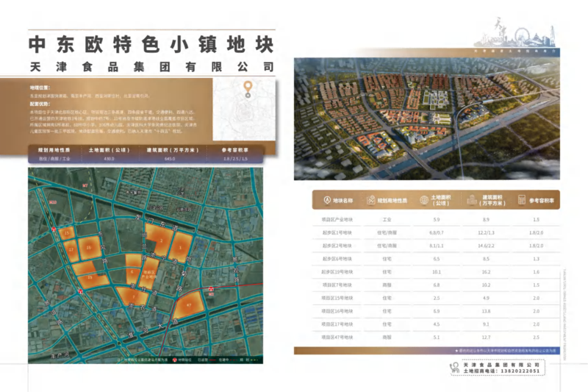Click the metro station icon below parcel 19
This screenshot has width=588, height=392.
pyautogui.click(x=80, y=291)
